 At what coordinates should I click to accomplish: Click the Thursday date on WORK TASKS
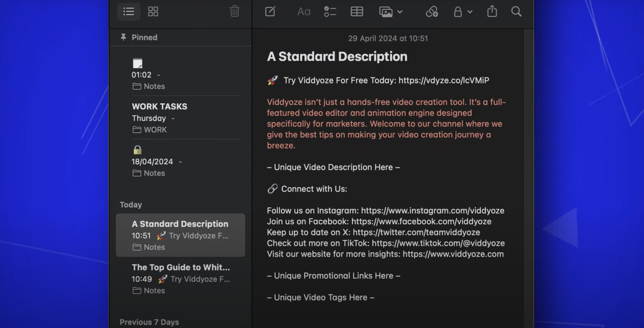(x=149, y=118)
